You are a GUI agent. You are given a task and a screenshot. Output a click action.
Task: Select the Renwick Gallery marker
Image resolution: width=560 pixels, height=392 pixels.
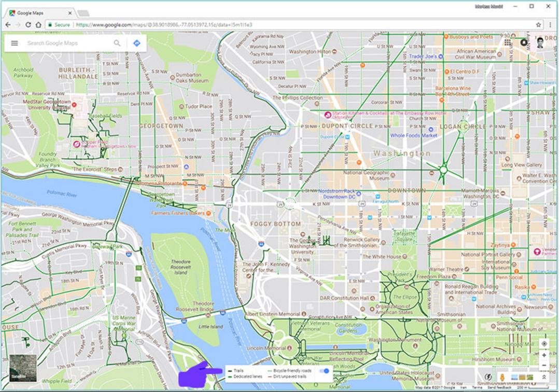pos(383,243)
